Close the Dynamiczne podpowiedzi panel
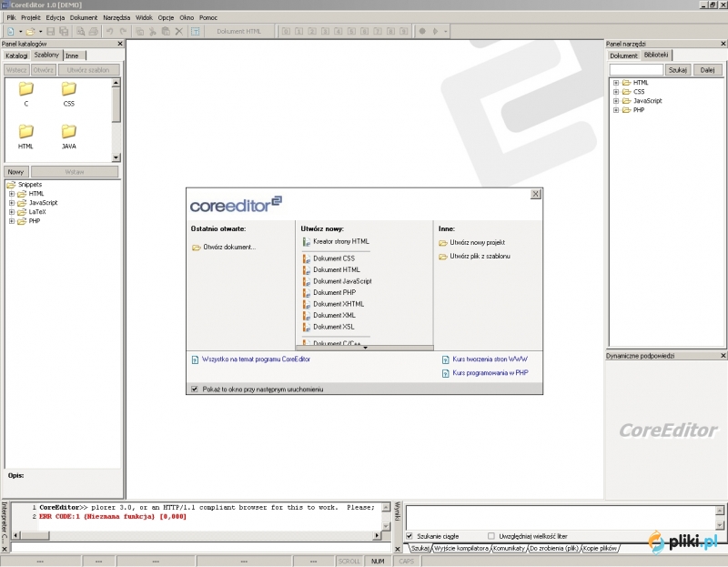The width and height of the screenshot is (728, 567). [x=723, y=356]
